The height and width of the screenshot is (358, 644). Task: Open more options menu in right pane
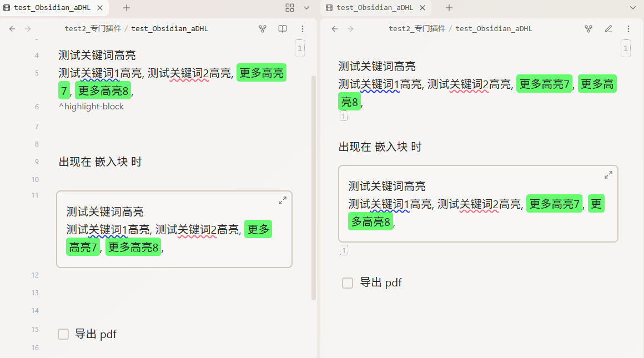pos(628,29)
